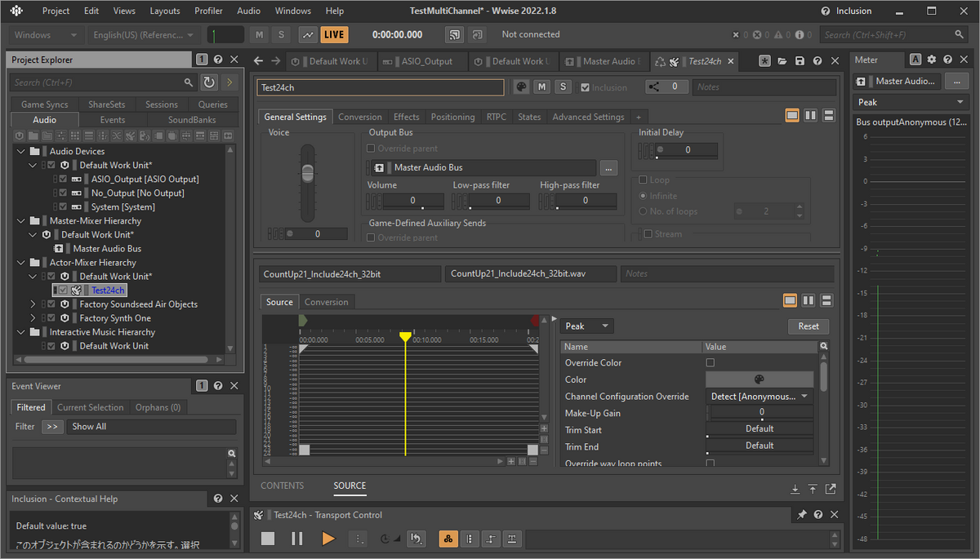Expand Factory Soundseed Air Objects node
Image resolution: width=980 pixels, height=559 pixels.
33,304
